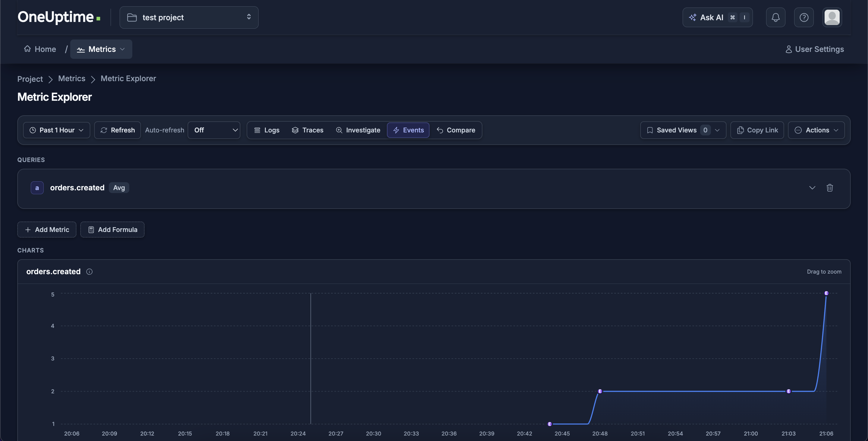Image resolution: width=868 pixels, height=441 pixels.
Task: Open notifications bell icon
Action: click(x=775, y=17)
